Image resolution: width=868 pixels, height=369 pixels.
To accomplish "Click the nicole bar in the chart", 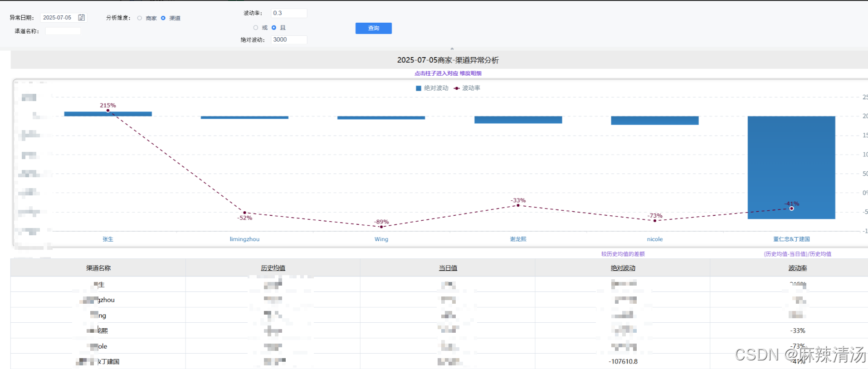I will (655, 120).
